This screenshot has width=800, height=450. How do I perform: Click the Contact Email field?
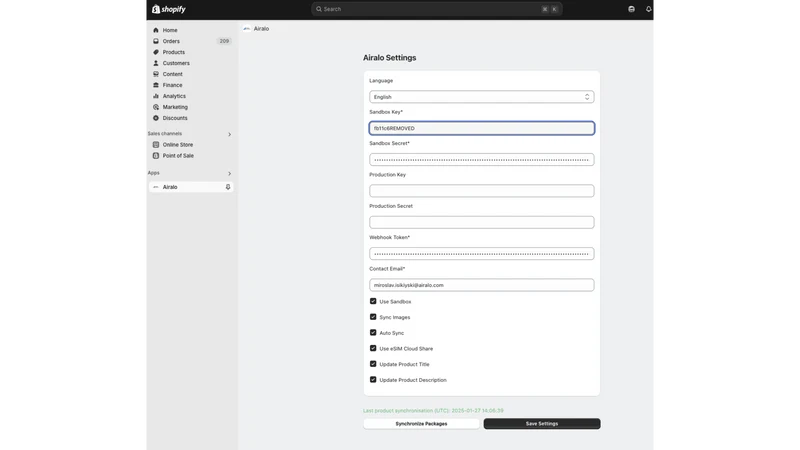[482, 285]
